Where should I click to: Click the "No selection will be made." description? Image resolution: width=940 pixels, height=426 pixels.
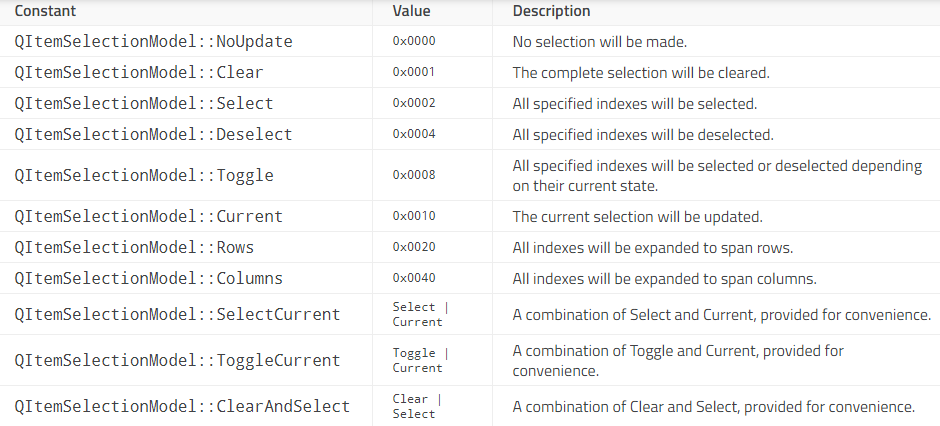[599, 42]
